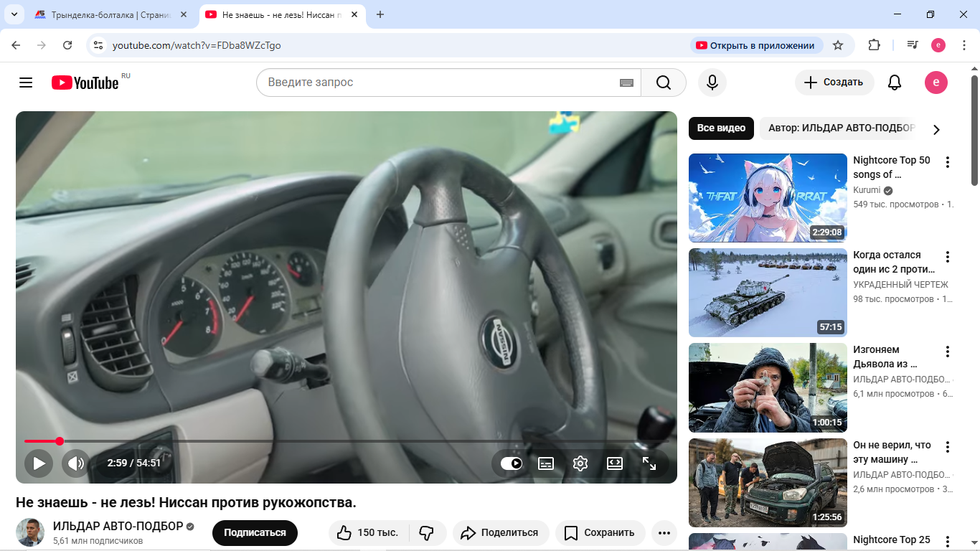Mute the video volume
The image size is (980, 551).
(76, 463)
